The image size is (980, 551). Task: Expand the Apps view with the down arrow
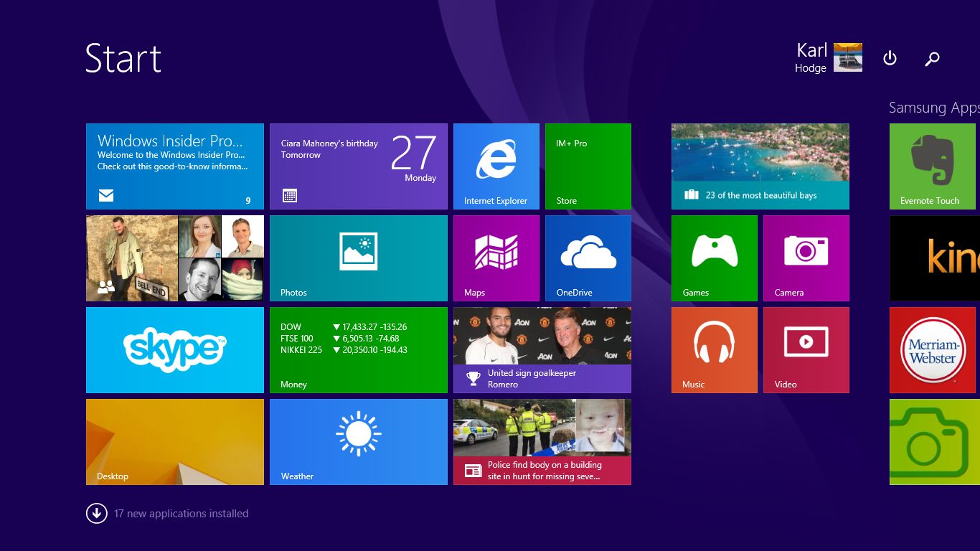pos(96,513)
